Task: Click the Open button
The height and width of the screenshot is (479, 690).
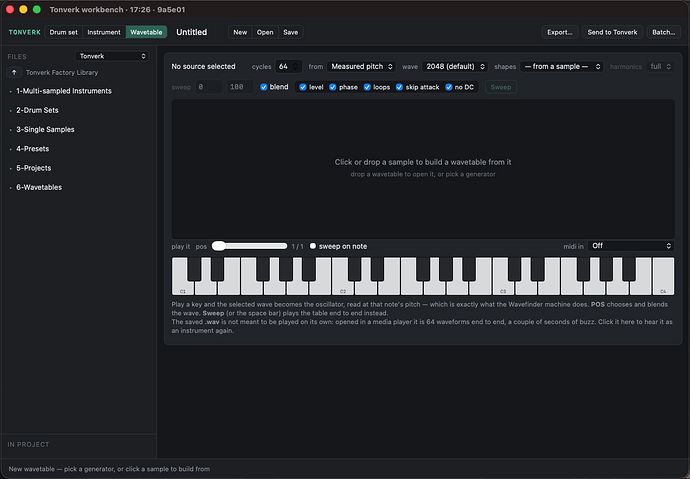Action: [x=265, y=32]
